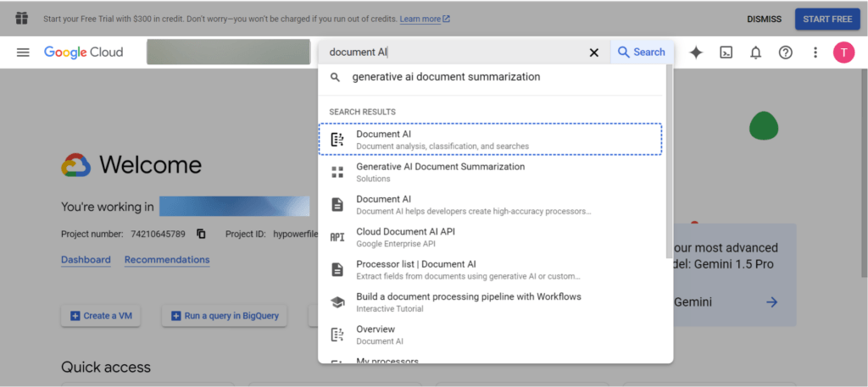Screen dimensions: 868x387
Task: Dismiss the free trial banner
Action: [x=764, y=19]
